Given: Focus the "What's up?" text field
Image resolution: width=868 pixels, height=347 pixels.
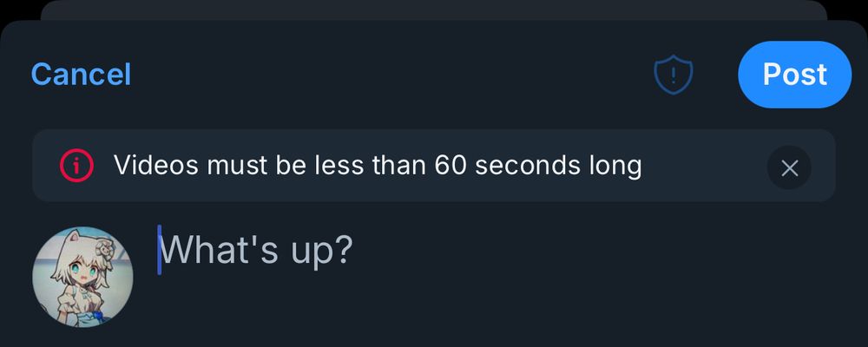Looking at the screenshot, I should point(258,250).
